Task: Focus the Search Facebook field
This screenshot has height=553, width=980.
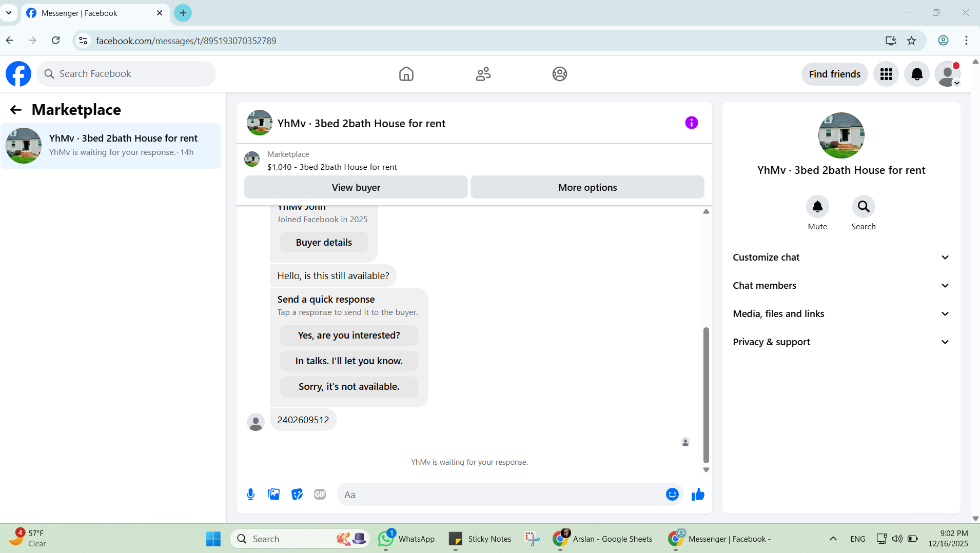Action: [x=126, y=74]
